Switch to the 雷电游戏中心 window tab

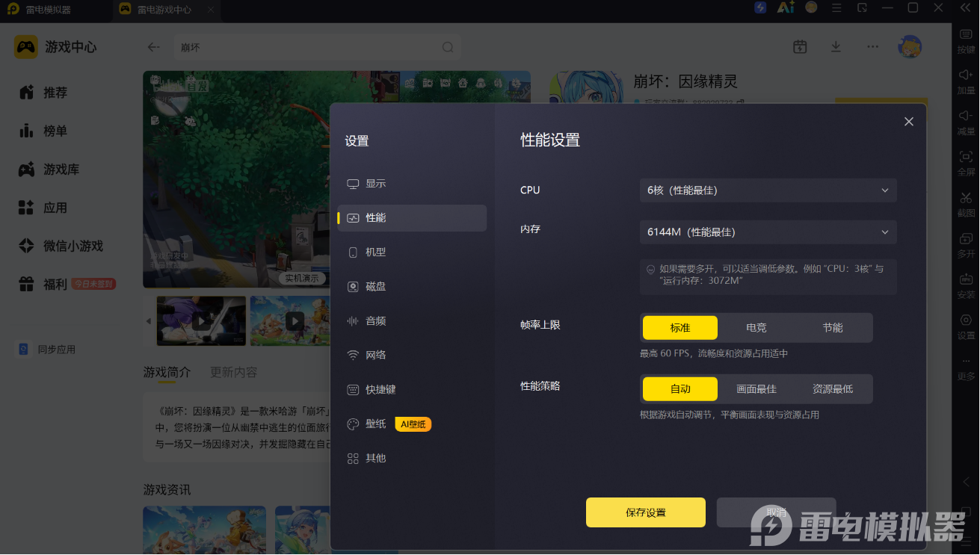pyautogui.click(x=155, y=10)
